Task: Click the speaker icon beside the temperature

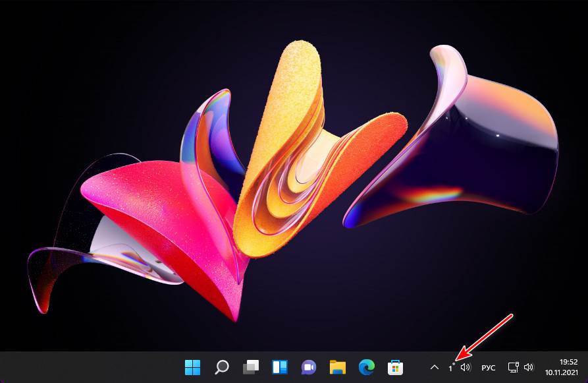Action: click(464, 367)
